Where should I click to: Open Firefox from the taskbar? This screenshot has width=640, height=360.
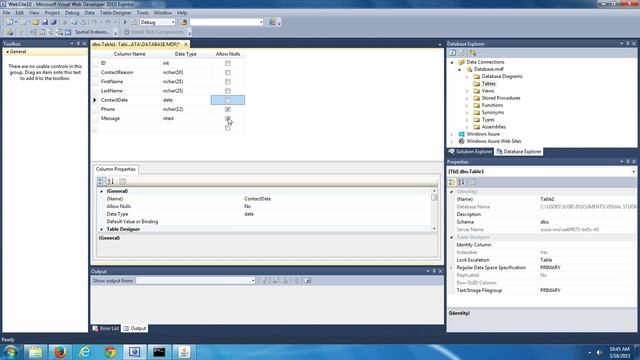[x=60, y=352]
